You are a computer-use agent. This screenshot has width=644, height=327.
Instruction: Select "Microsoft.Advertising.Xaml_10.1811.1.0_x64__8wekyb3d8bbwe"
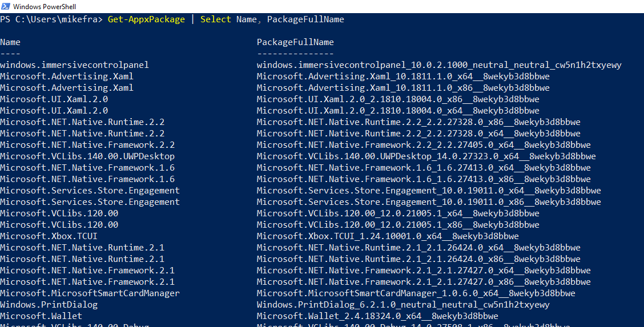403,76
